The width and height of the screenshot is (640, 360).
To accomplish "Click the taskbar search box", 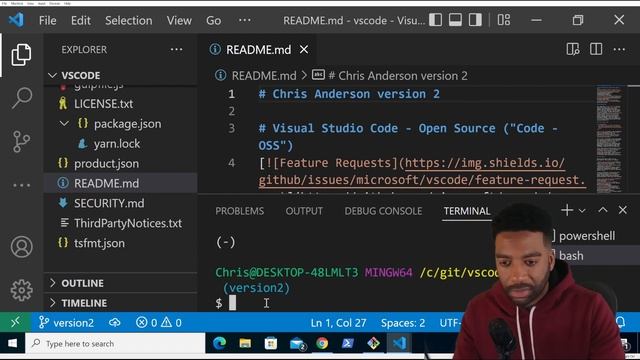I will pos(116,343).
